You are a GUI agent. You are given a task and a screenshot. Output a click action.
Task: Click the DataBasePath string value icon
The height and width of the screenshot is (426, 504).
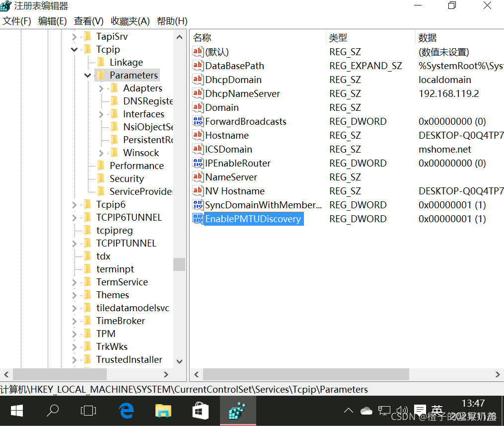tap(198, 65)
